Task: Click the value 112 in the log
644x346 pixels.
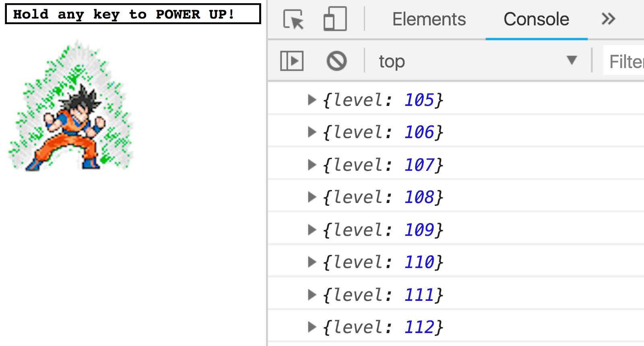Action: (x=419, y=327)
